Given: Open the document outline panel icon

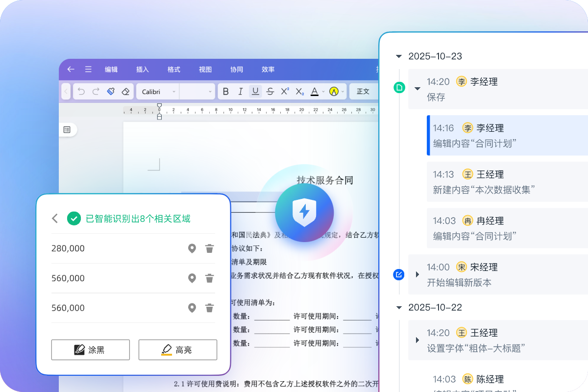Looking at the screenshot, I should click(67, 129).
